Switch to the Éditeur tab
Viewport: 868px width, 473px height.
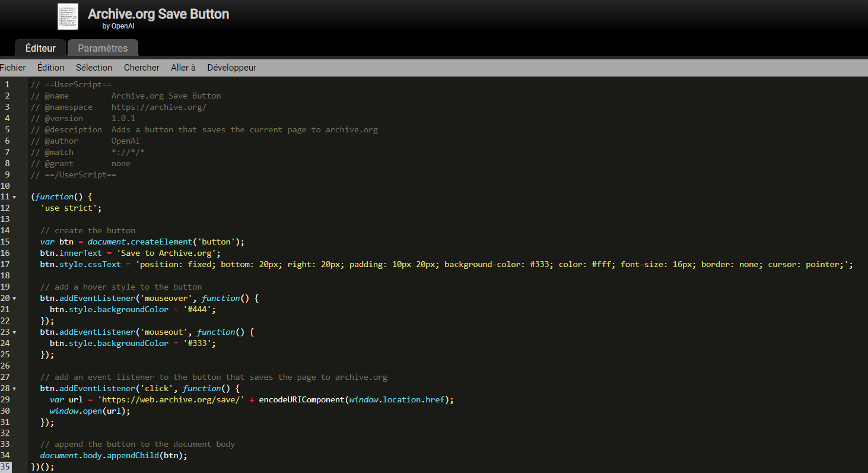[x=40, y=48]
